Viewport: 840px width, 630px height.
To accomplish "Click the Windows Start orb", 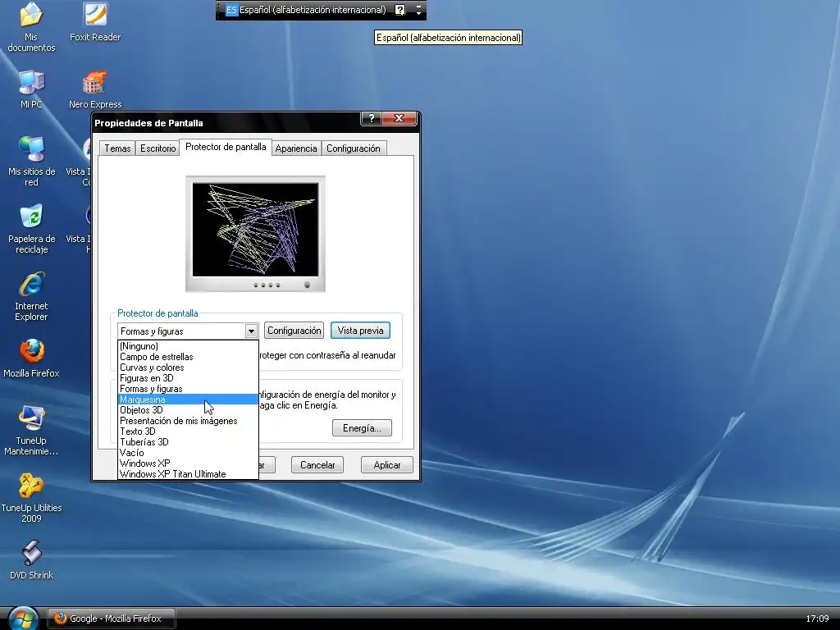I will pyautogui.click(x=23, y=619).
